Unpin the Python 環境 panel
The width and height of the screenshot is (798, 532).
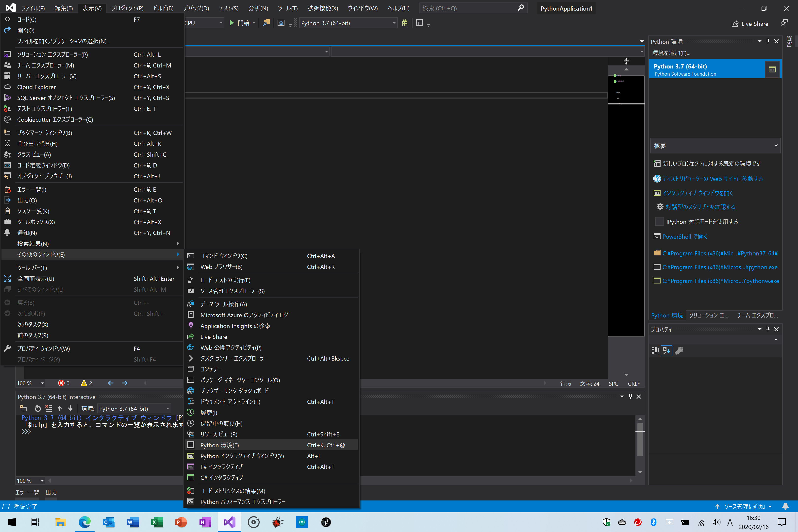coord(768,41)
